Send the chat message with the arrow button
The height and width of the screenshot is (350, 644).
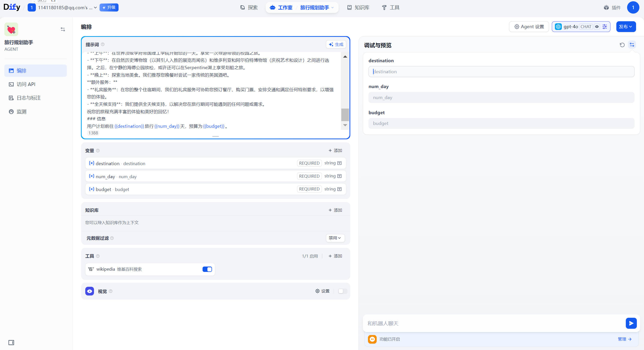tap(631, 323)
